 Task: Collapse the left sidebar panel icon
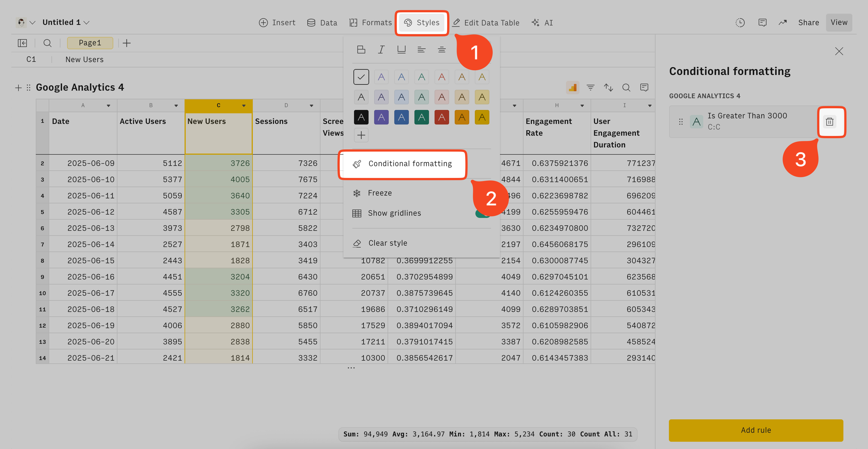(x=22, y=43)
